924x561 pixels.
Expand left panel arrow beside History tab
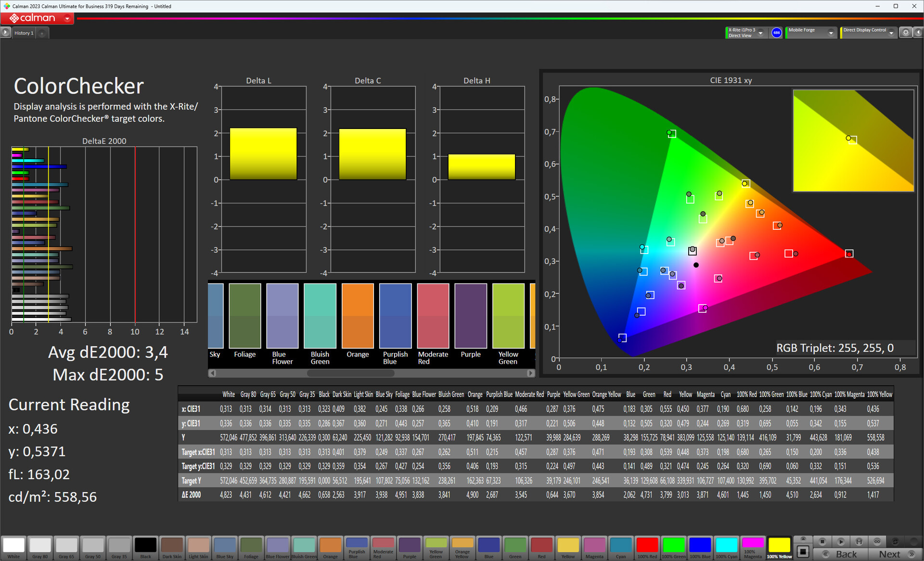5,33
